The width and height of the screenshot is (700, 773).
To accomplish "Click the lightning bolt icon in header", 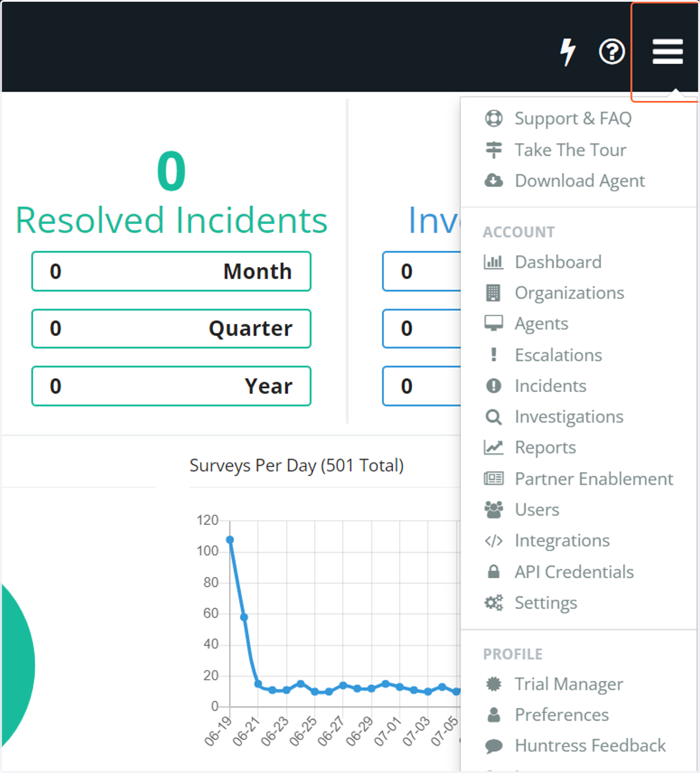I will point(568,52).
